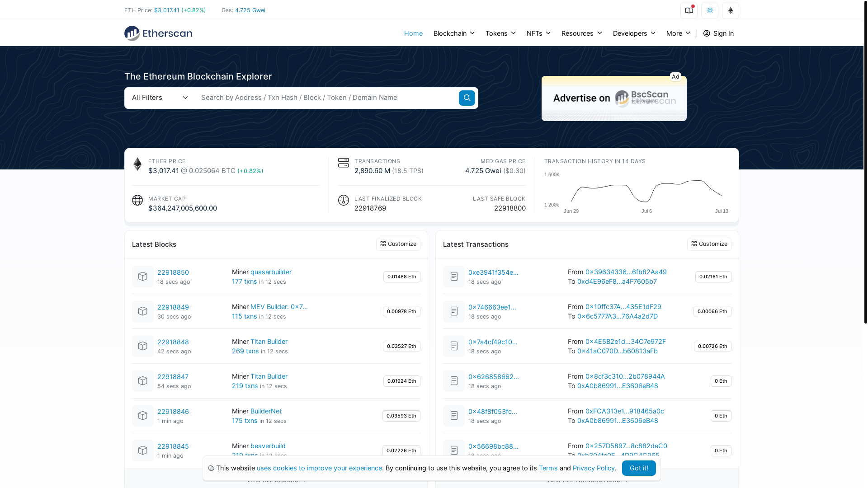Open From address 0x39634336...6fb82Aa49
Image resolution: width=868 pixels, height=488 pixels.
pos(626,272)
